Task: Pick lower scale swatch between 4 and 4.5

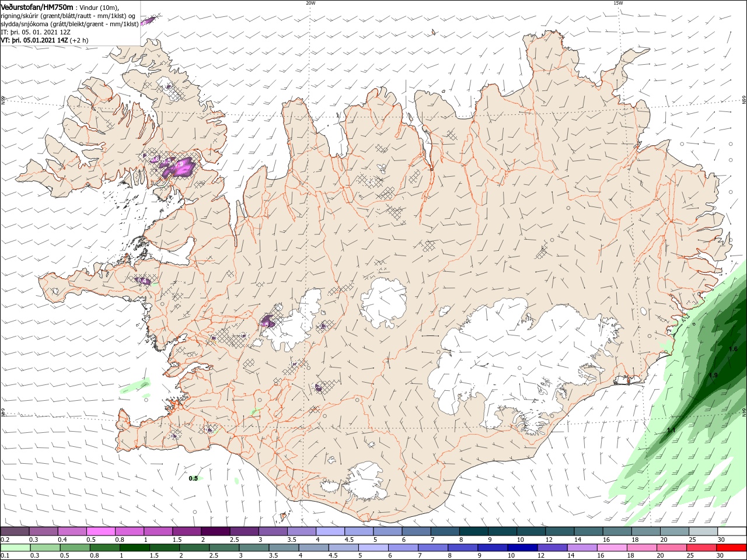Action: (x=313, y=548)
